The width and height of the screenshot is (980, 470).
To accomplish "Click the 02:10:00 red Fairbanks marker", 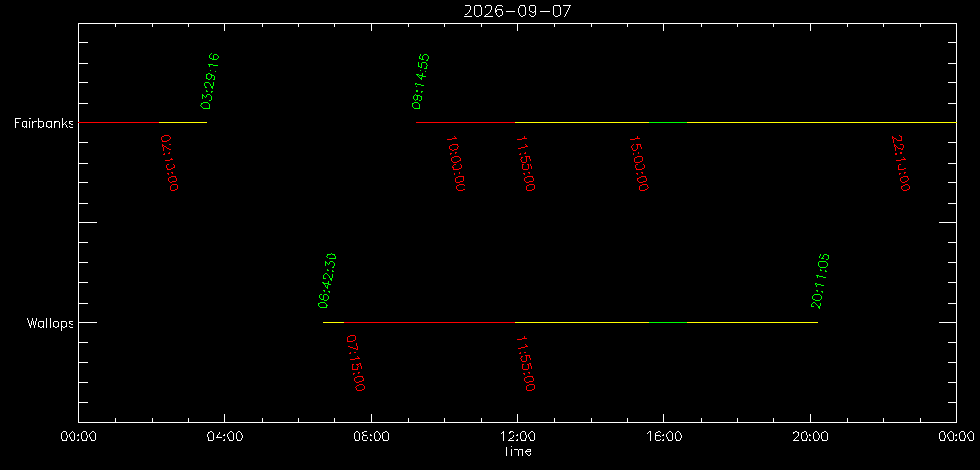I will coord(169,164).
